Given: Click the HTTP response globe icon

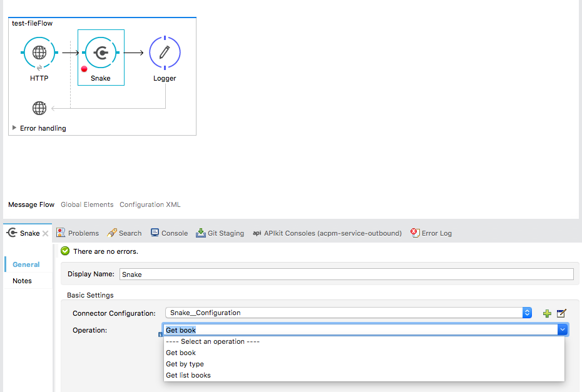Looking at the screenshot, I should point(39,108).
